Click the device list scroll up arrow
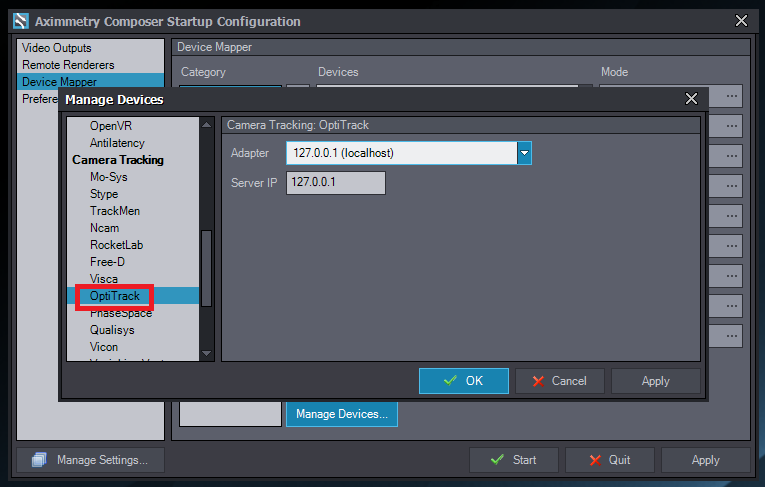Viewport: 765px width, 487px height. pos(207,125)
